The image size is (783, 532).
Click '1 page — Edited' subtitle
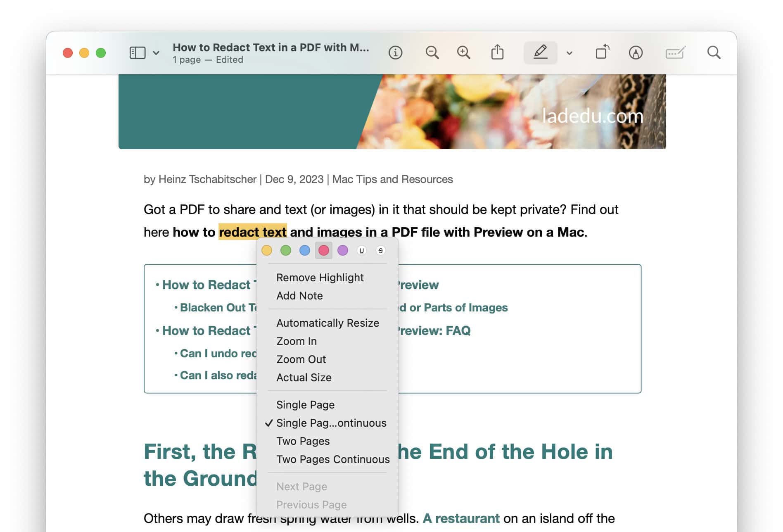point(208,60)
